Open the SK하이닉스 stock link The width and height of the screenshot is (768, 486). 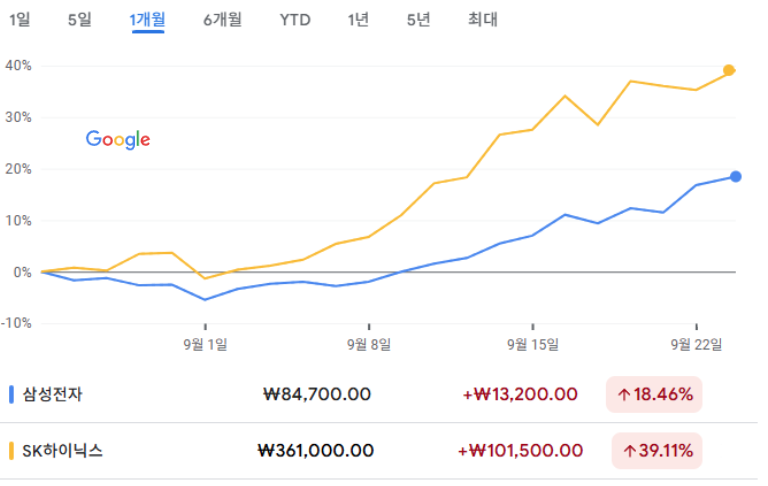pos(62,451)
